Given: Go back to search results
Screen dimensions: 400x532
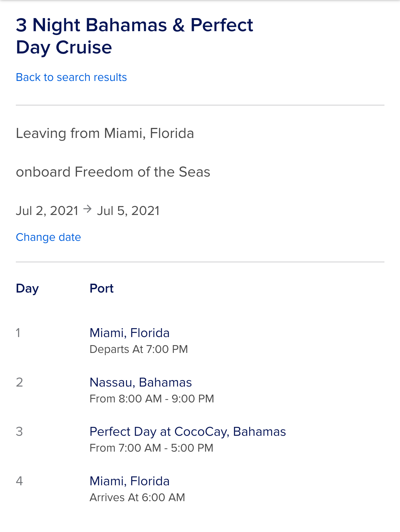Looking at the screenshot, I should (x=71, y=77).
